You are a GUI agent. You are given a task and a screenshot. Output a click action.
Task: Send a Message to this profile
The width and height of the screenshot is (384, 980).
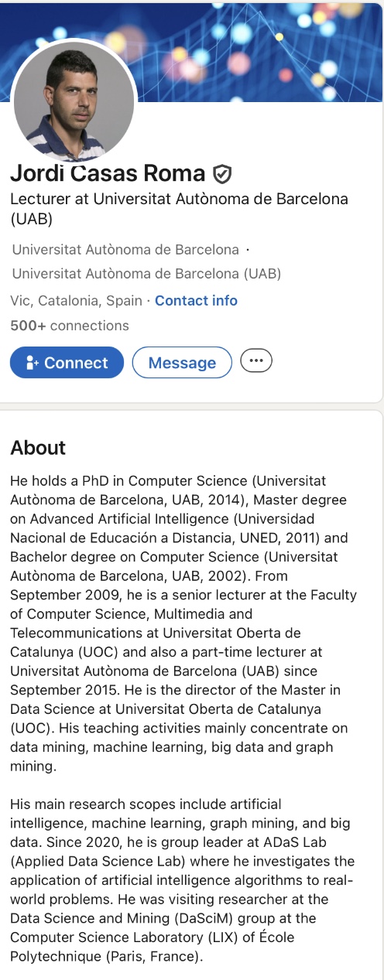pos(182,363)
